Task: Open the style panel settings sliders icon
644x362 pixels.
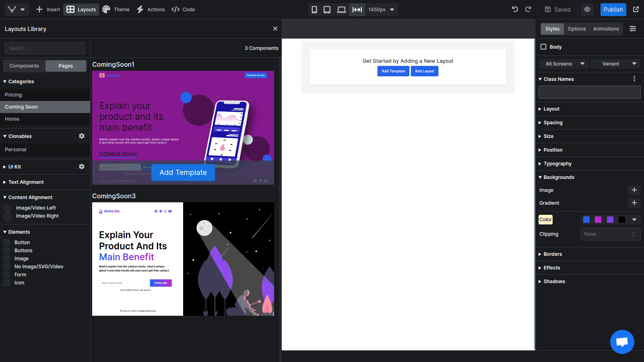Action: coord(633,29)
